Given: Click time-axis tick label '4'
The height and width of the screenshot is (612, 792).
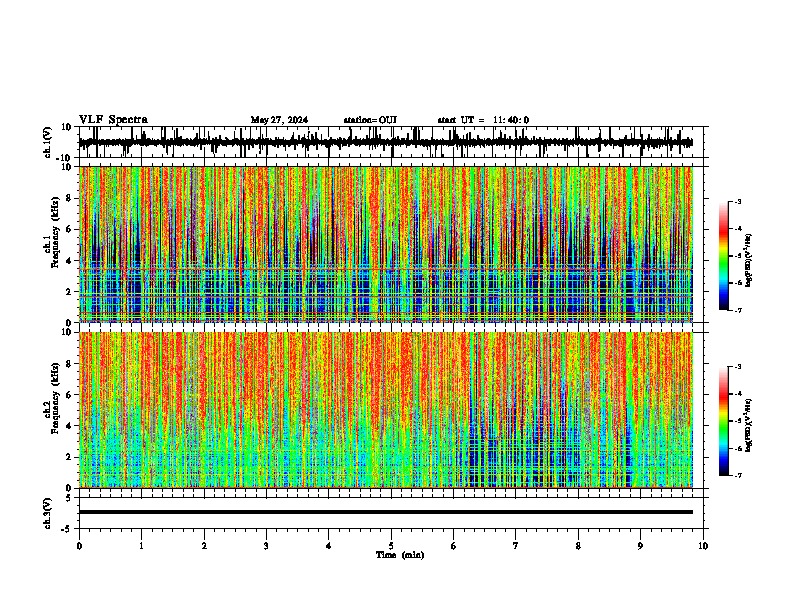Looking at the screenshot, I should point(329,545).
